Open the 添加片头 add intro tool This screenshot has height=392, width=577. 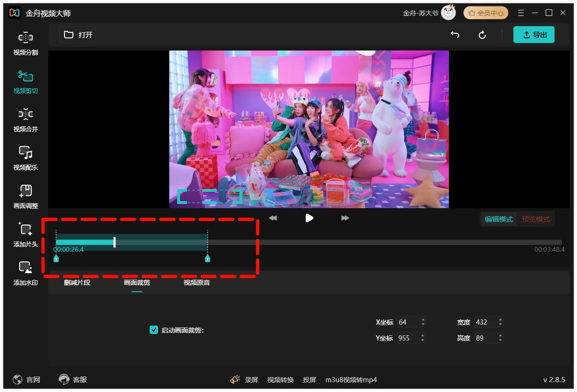tap(26, 235)
